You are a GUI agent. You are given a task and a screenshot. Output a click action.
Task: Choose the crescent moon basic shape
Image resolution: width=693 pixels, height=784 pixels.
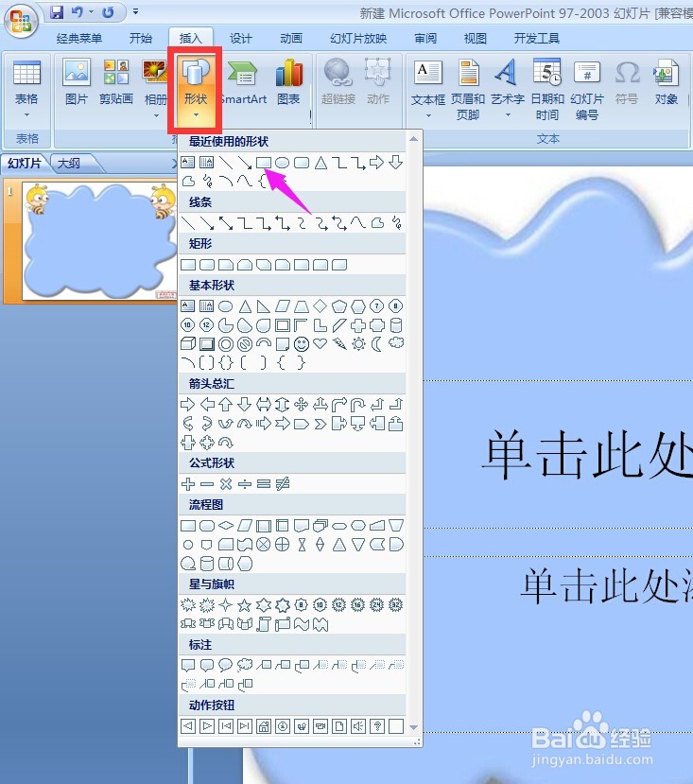(376, 343)
